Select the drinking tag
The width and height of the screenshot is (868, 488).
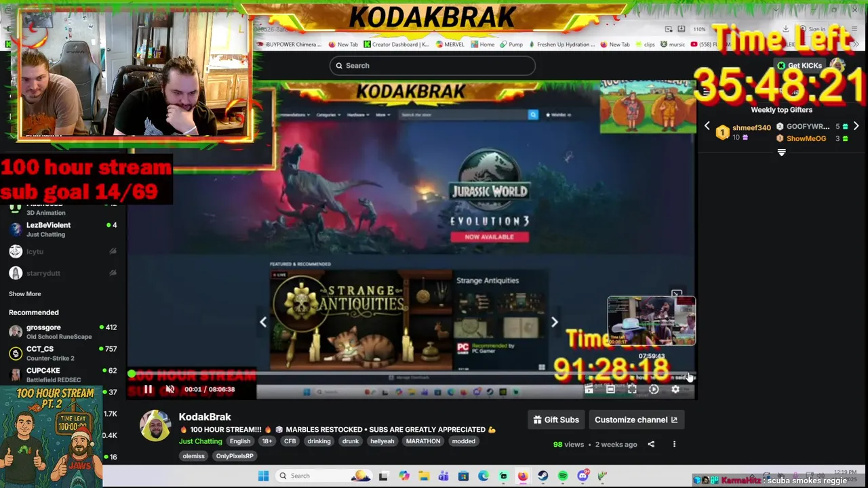(x=319, y=441)
